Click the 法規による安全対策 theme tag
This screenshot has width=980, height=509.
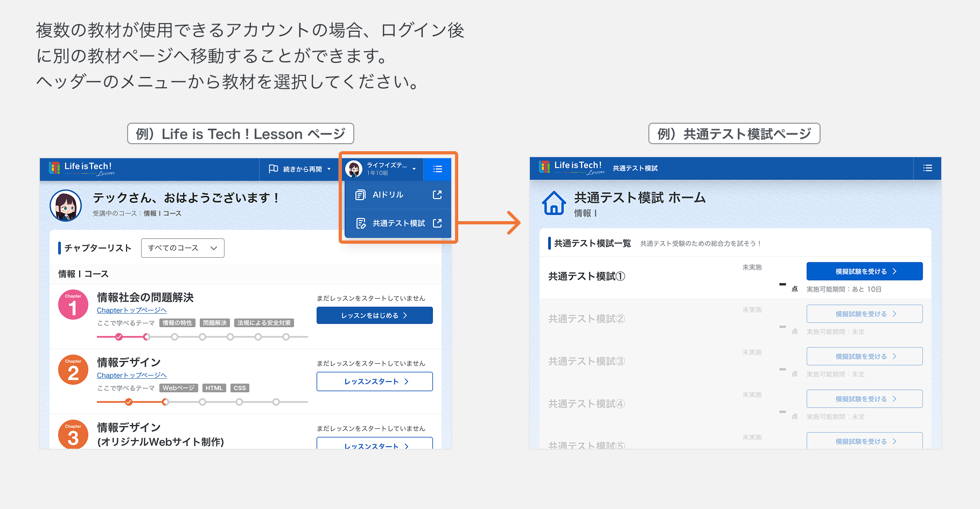(264, 323)
